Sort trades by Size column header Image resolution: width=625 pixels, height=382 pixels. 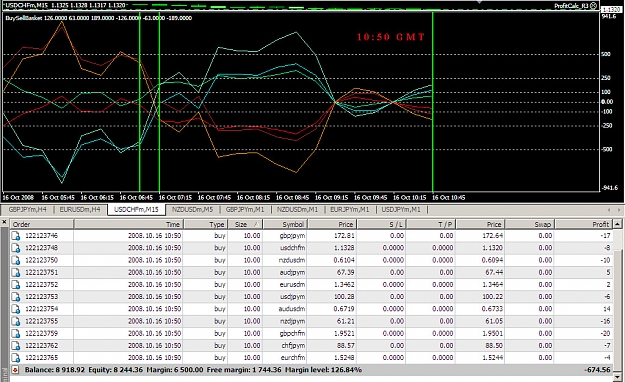coord(245,224)
